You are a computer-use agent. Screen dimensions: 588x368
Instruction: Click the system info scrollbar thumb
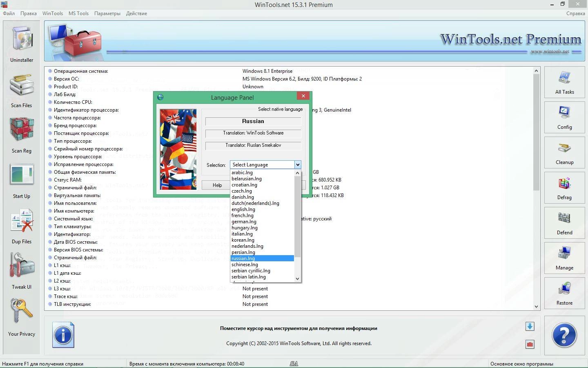point(536,132)
